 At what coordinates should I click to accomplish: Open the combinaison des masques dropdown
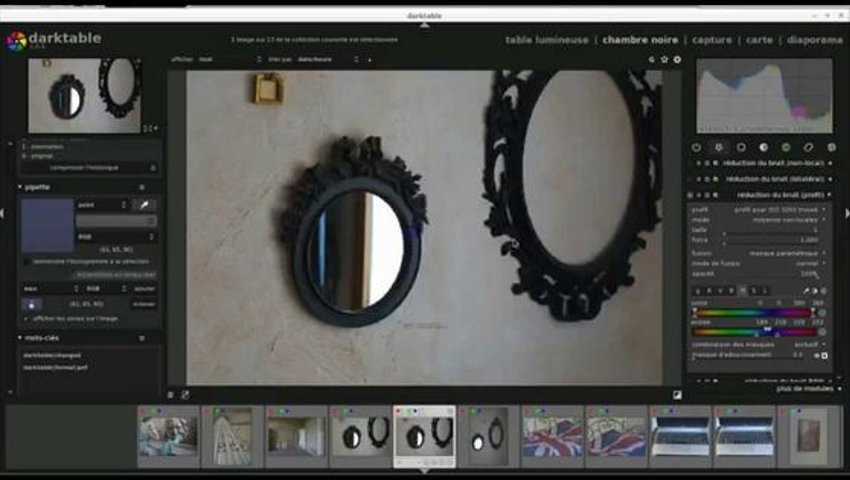pos(758,344)
